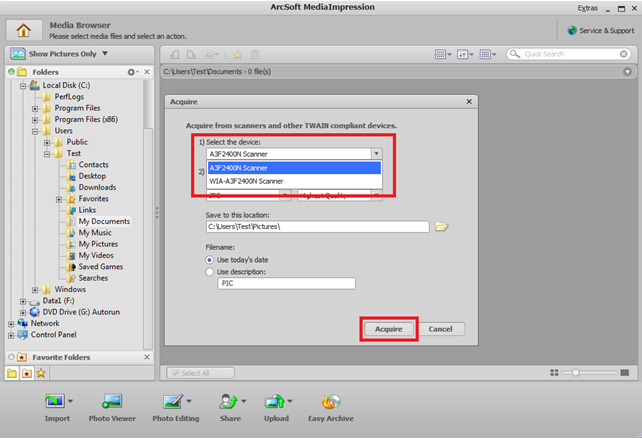Choose WIA-A3F2400N Scanner option
The height and width of the screenshot is (439, 642).
tap(294, 181)
